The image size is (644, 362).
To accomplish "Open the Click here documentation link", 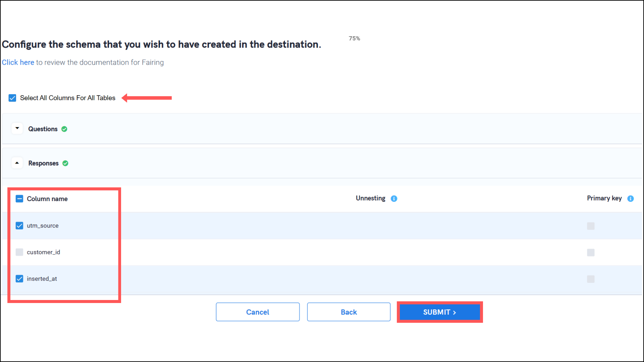I will (18, 62).
